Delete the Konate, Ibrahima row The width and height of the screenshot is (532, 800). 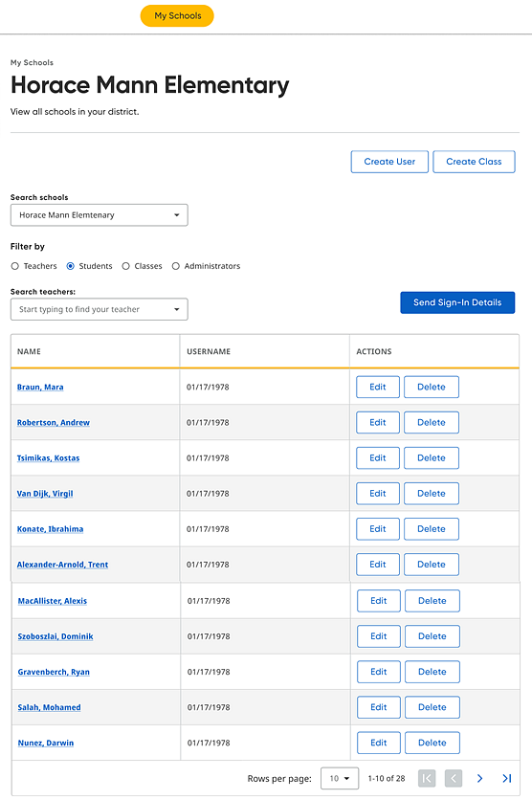[432, 529]
